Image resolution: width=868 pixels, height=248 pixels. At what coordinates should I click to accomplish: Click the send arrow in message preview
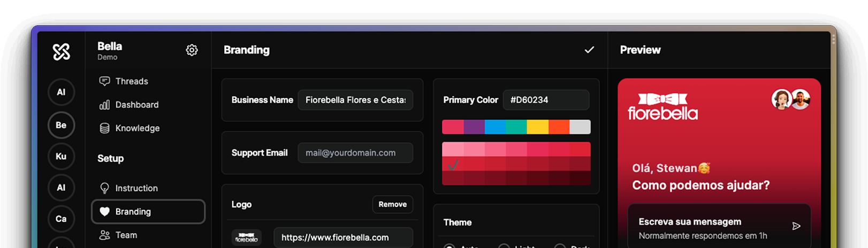[x=796, y=226]
